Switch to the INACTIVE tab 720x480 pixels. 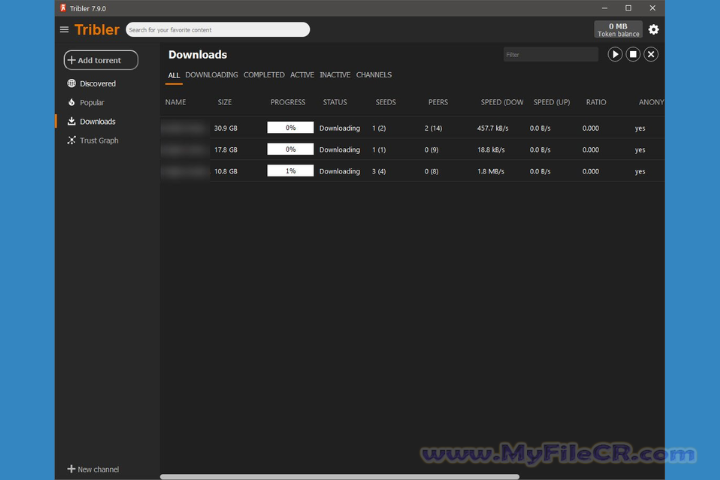(x=335, y=75)
